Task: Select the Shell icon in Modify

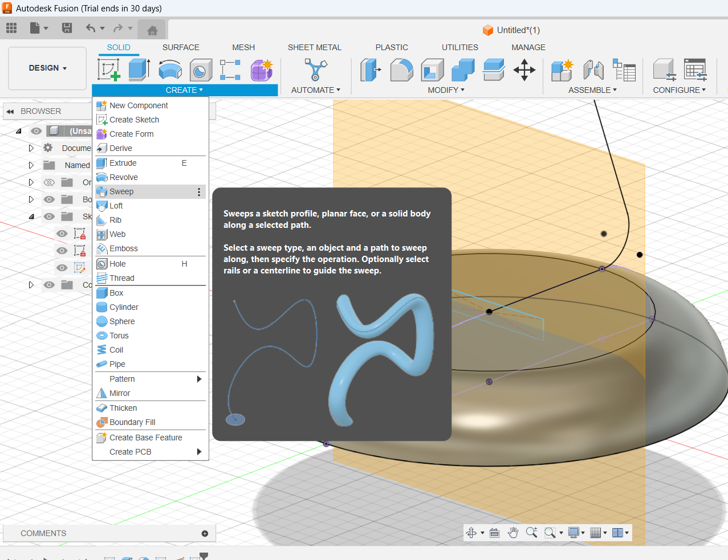Action: tap(433, 70)
